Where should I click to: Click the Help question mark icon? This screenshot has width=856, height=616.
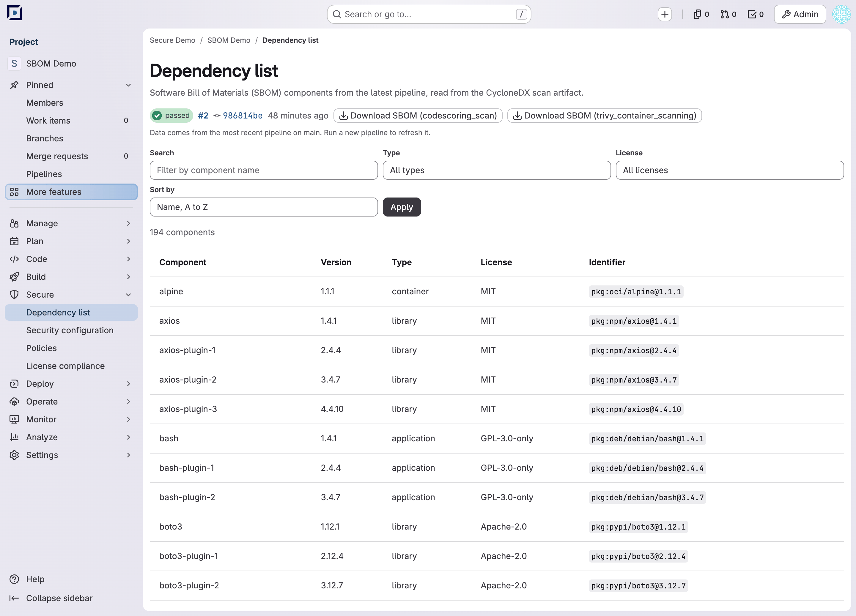click(14, 579)
